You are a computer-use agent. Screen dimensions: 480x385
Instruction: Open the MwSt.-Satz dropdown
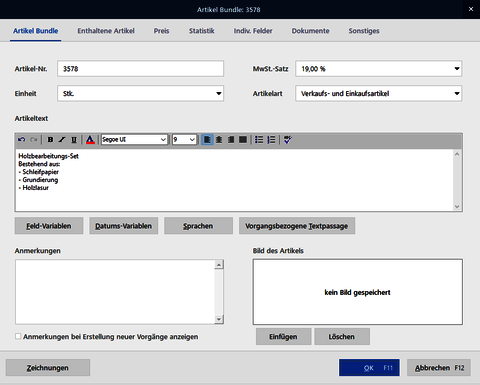(457, 69)
